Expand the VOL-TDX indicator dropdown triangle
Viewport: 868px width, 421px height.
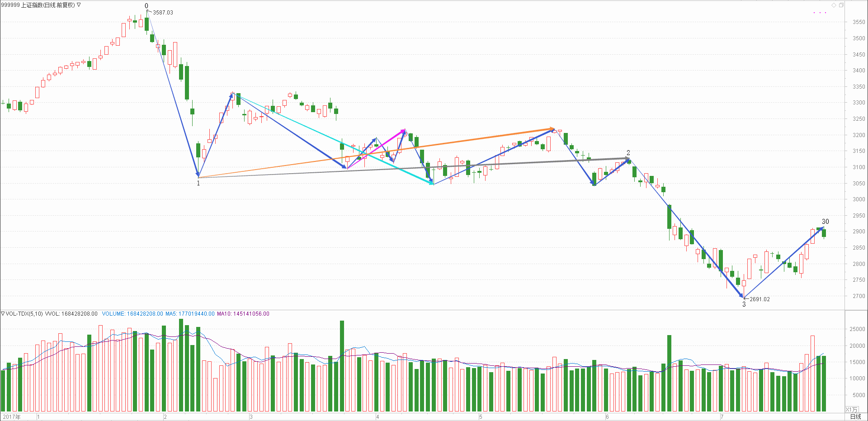coord(3,313)
